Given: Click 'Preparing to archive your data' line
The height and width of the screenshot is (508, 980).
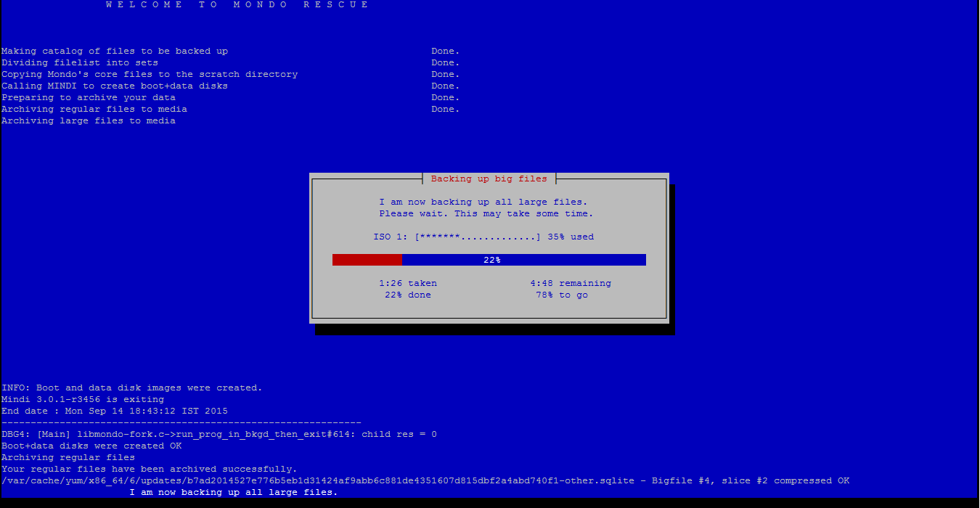Looking at the screenshot, I should 89,98.
